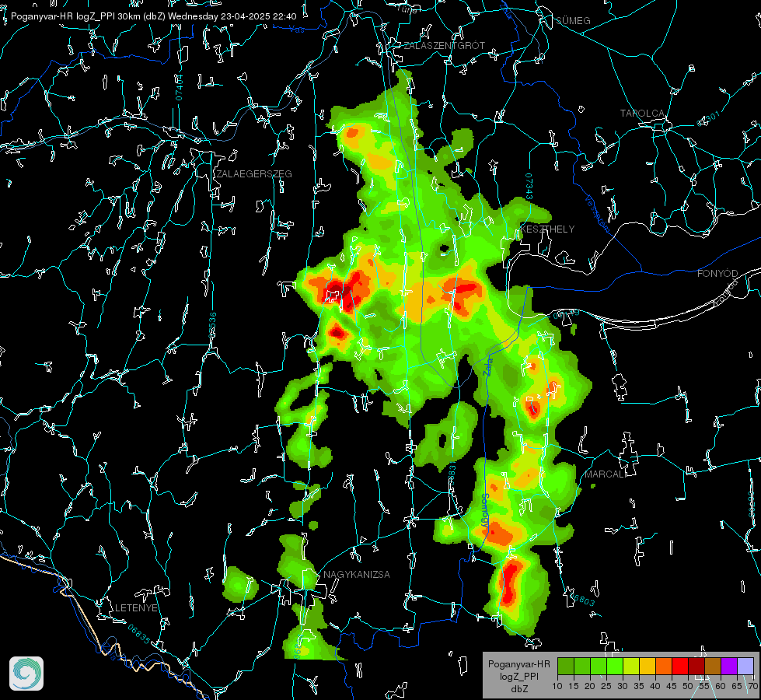Click the logZ_PPI legend label
Viewport: 761px width, 700px height.
pyautogui.click(x=518, y=676)
